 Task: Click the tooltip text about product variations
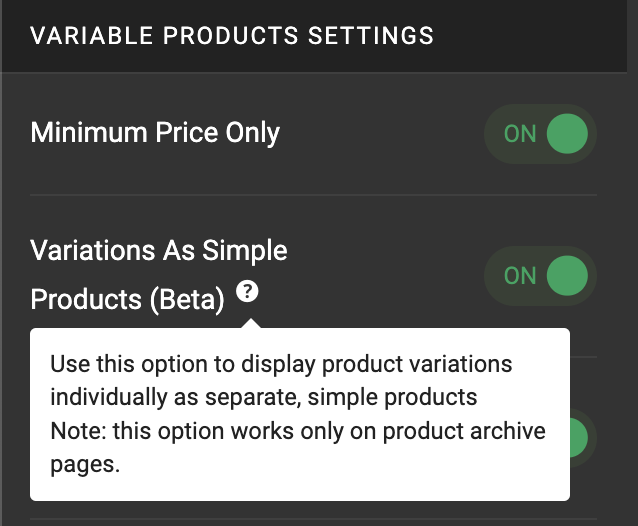(x=281, y=380)
